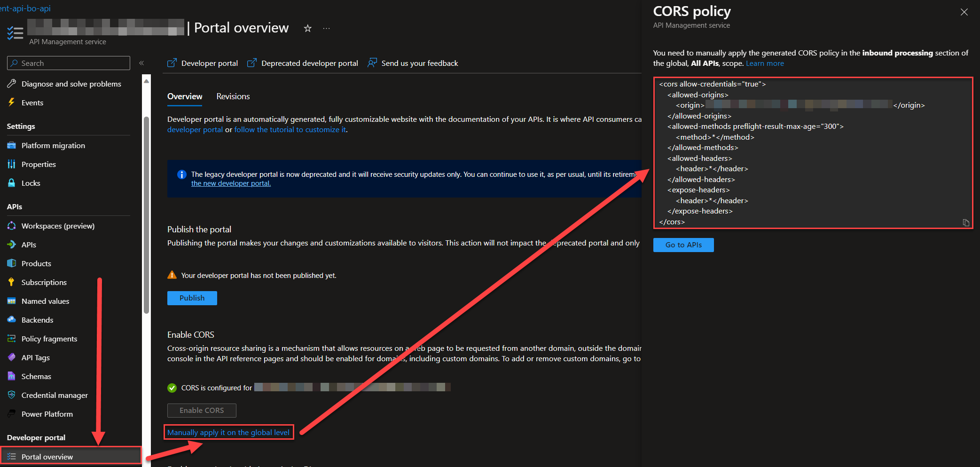This screenshot has width=980, height=467.
Task: Click the Named values icon
Action: point(12,301)
